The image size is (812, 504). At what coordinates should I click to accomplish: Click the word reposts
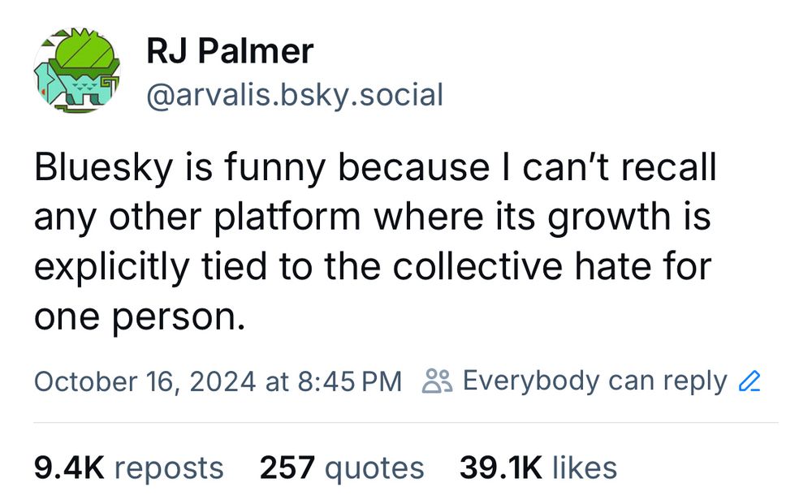(169, 469)
